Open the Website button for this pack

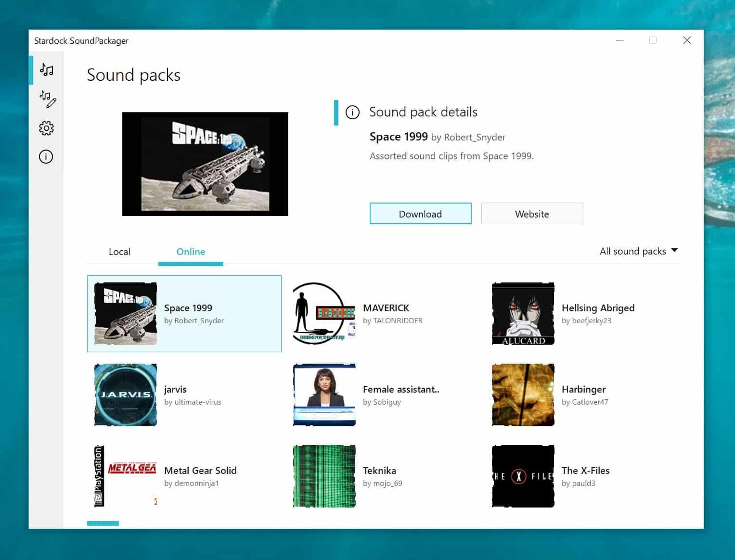click(532, 214)
